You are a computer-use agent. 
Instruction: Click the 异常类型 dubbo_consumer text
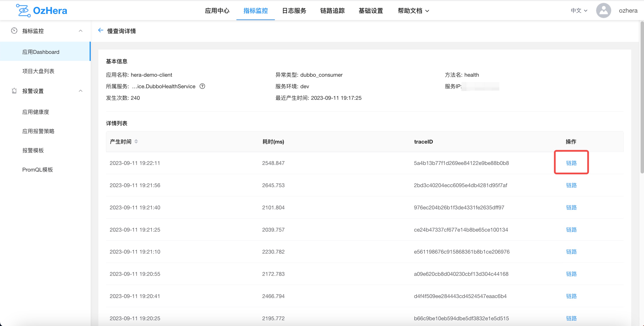tap(309, 75)
